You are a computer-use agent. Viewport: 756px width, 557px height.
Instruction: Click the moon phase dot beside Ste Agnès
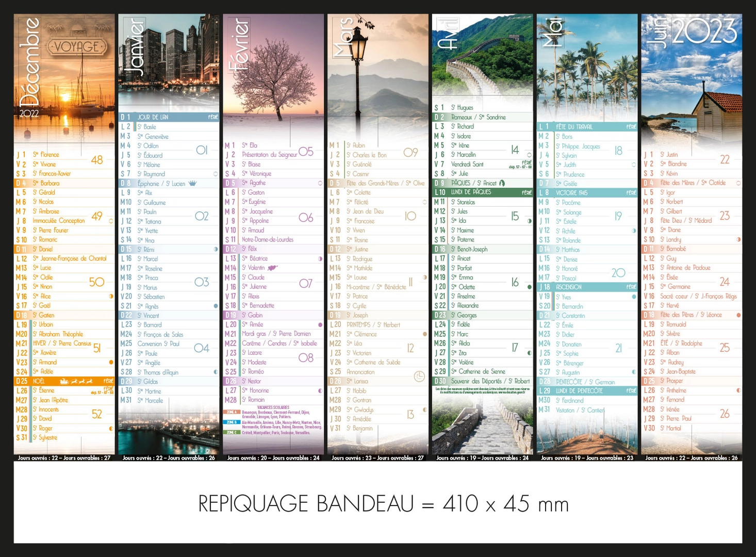[x=216, y=306]
